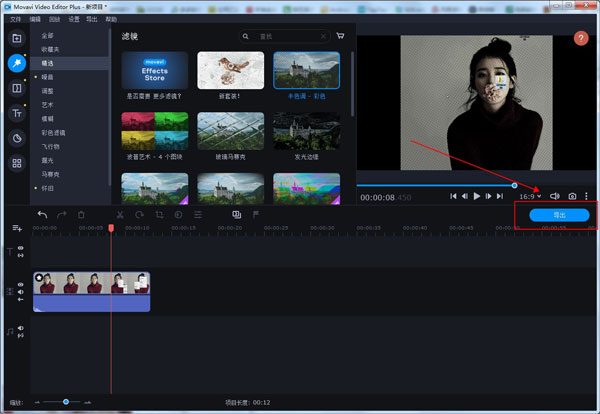The width and height of the screenshot is (600, 414).
Task: Open the Transitions panel in sidebar
Action: point(17,89)
